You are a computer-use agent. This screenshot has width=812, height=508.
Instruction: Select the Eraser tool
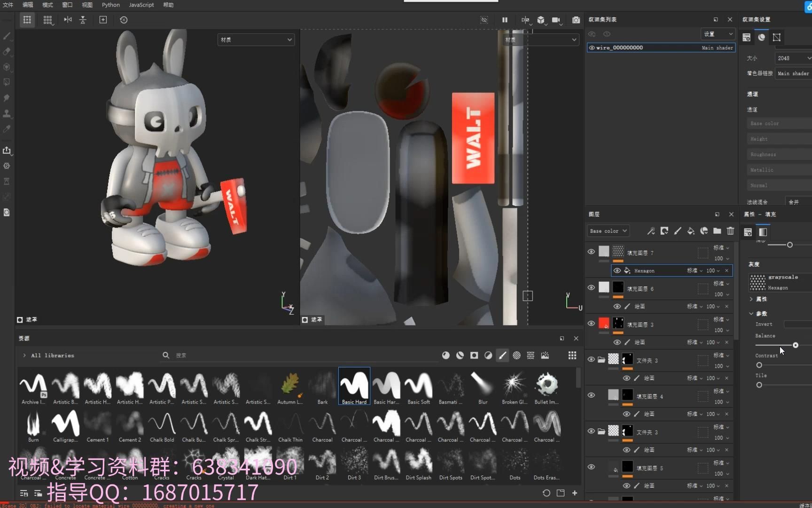click(x=7, y=52)
